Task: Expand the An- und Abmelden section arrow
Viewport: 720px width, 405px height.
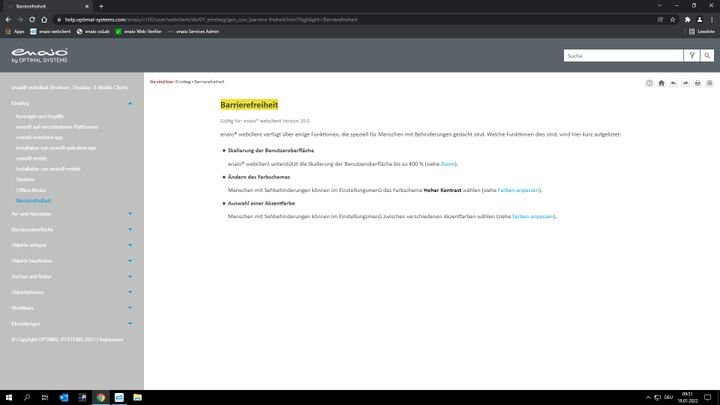Action: coord(130,214)
